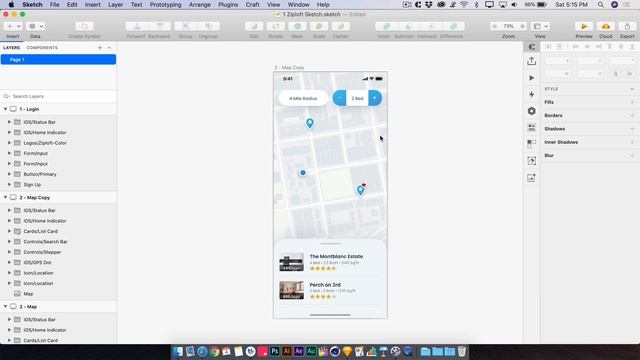
Task: Zoom in with the plus button
Action: click(522, 27)
